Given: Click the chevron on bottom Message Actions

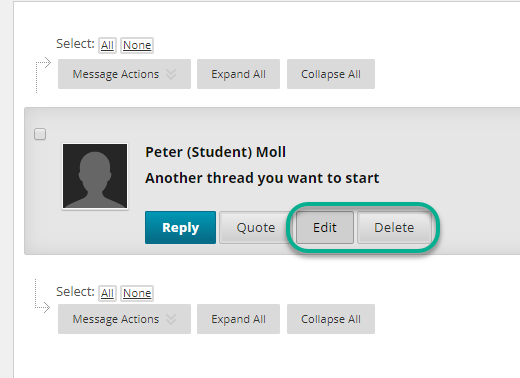Looking at the screenshot, I should click(x=171, y=319).
